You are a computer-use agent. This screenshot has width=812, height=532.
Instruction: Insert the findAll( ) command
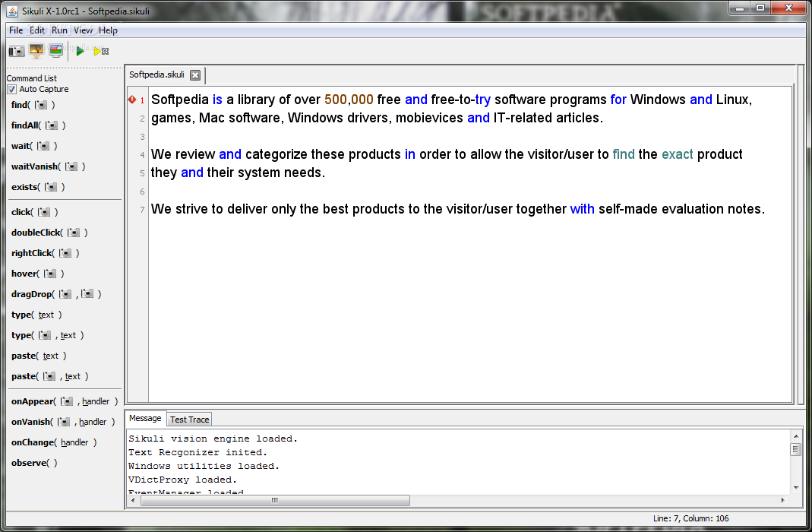click(x=38, y=125)
